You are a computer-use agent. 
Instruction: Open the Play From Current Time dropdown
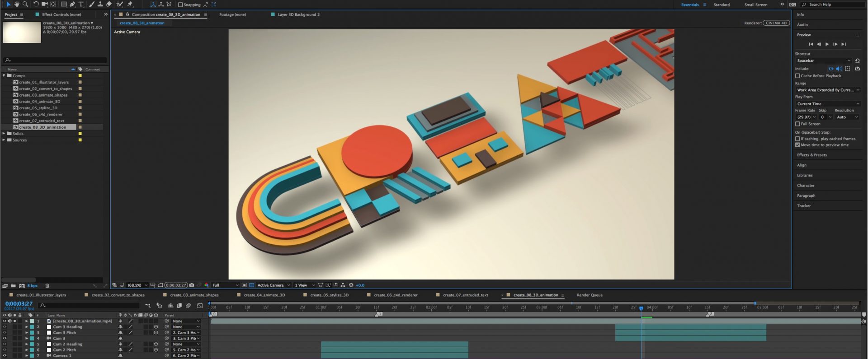[x=828, y=104]
